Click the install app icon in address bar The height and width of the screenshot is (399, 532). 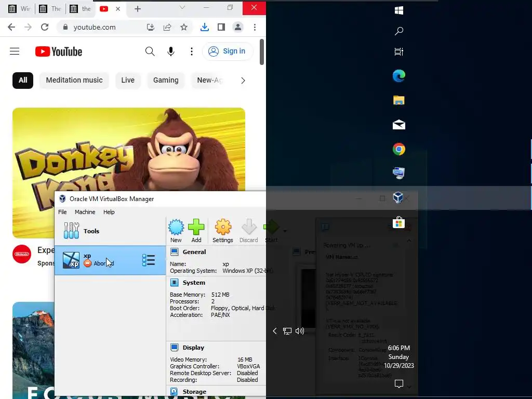tap(151, 27)
